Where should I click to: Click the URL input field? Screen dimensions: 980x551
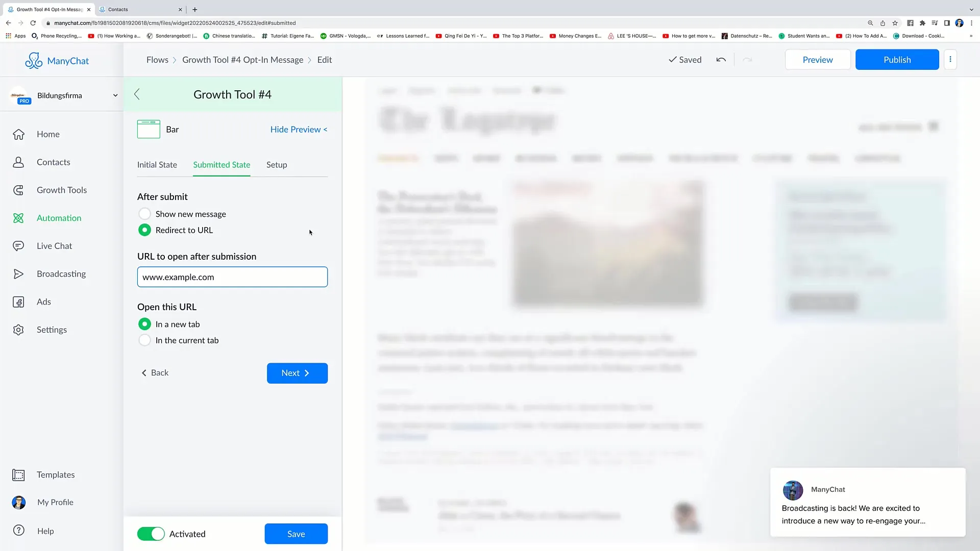click(232, 277)
